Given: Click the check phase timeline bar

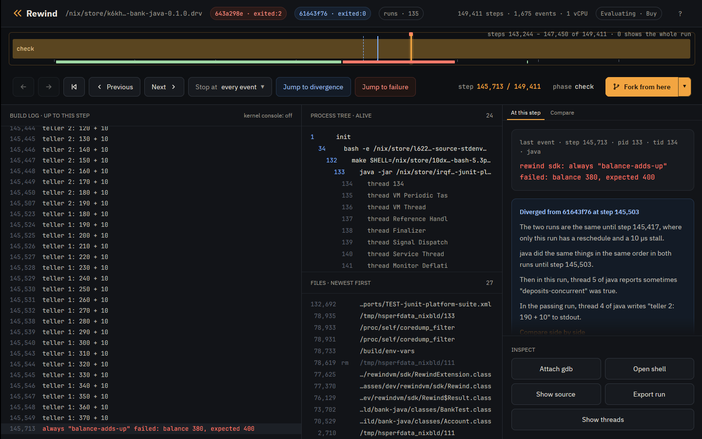Looking at the screenshot, I should coord(351,48).
